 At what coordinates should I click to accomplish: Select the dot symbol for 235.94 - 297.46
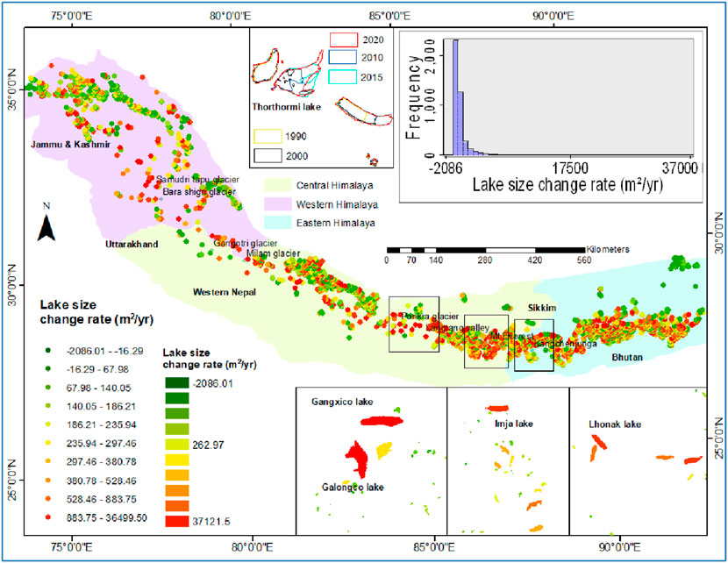coord(49,443)
